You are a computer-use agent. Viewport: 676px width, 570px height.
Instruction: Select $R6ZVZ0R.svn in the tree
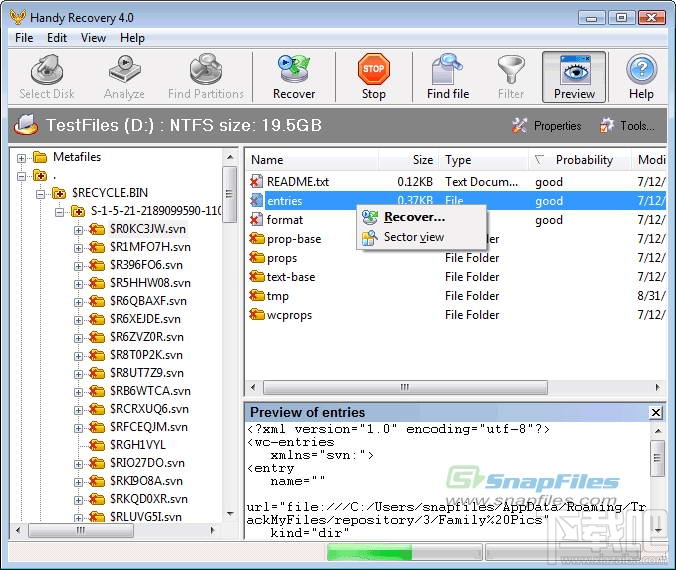147,337
